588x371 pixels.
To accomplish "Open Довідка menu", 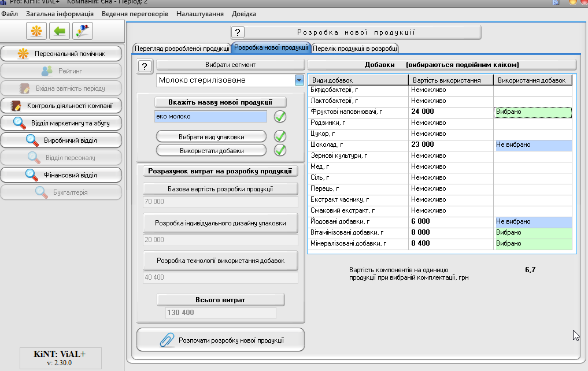I will [x=244, y=14].
